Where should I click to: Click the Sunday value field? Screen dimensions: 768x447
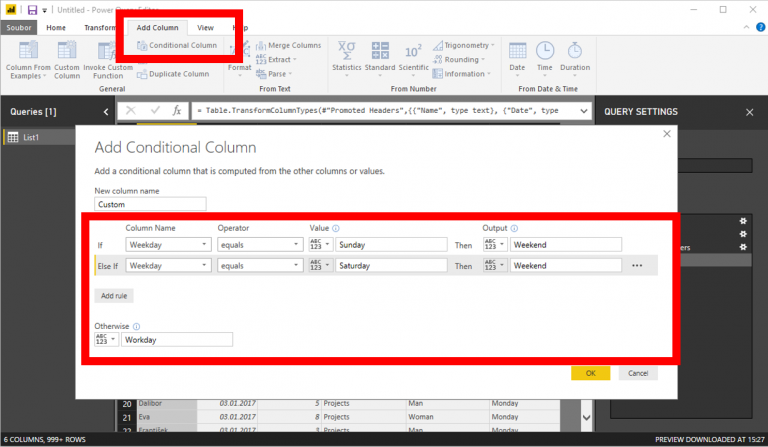click(x=391, y=245)
